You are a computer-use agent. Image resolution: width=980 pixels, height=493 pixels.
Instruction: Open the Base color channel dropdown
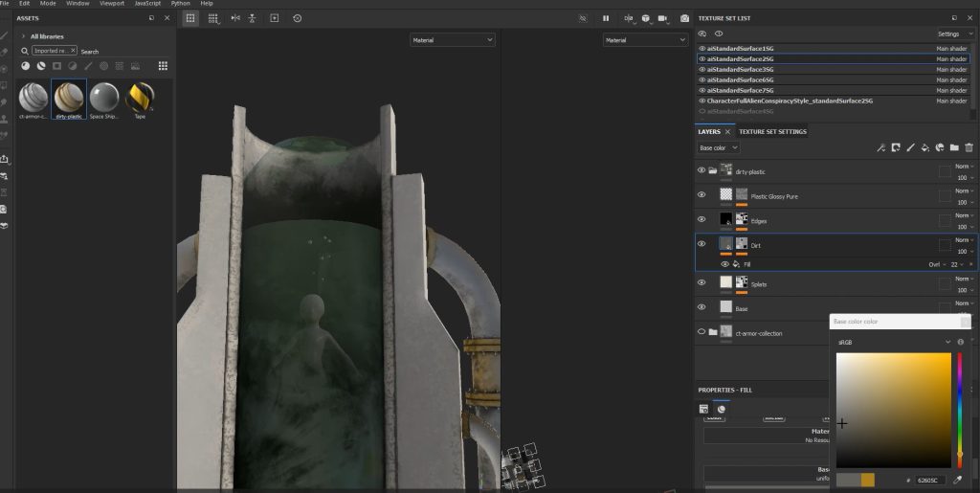click(x=719, y=148)
